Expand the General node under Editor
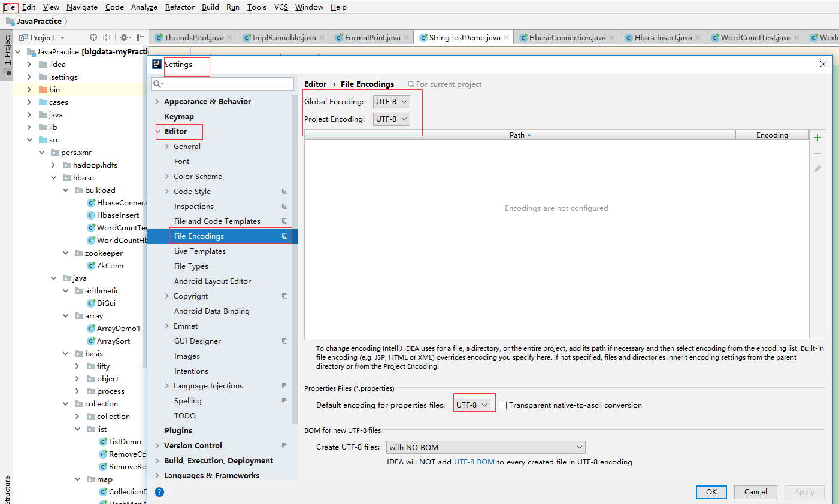The image size is (839, 504). tap(167, 147)
